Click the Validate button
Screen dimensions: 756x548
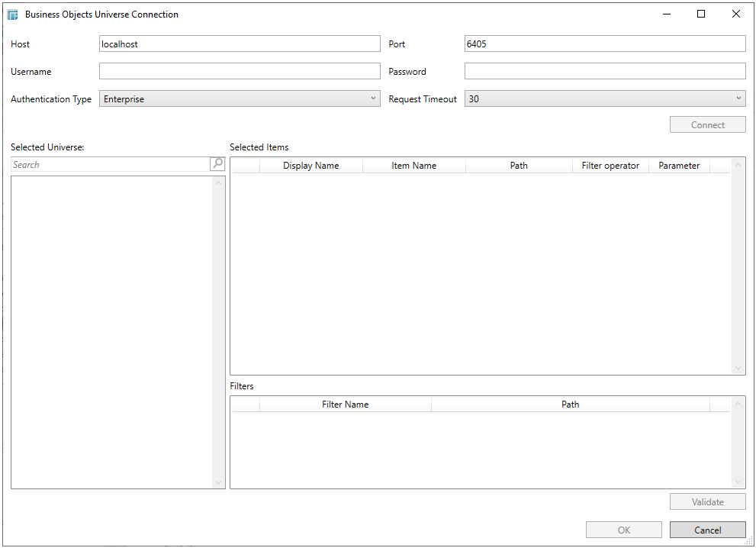tap(707, 502)
